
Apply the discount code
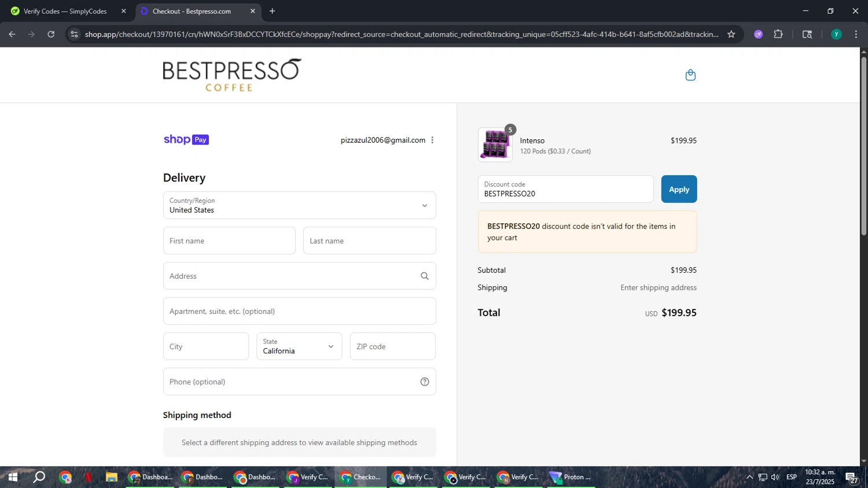(679, 189)
